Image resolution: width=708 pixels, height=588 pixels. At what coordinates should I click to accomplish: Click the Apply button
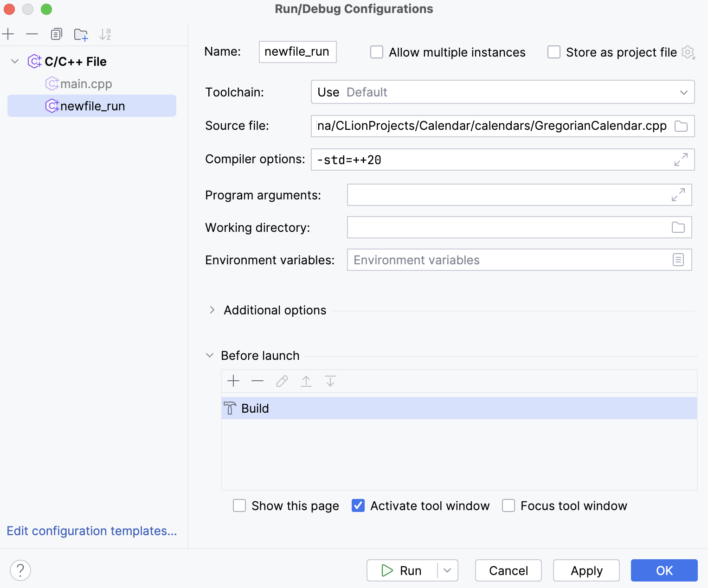586,570
